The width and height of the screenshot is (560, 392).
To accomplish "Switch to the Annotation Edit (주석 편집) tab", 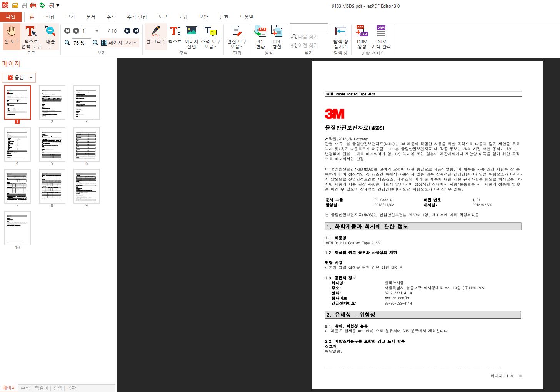I will coord(137,17).
